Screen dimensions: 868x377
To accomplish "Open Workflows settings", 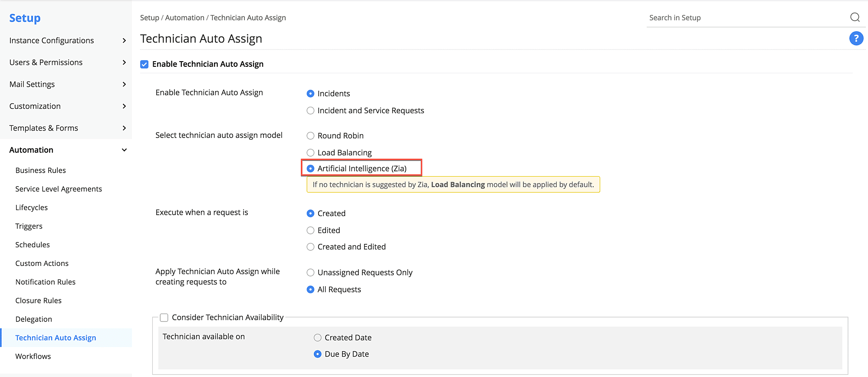I will tap(33, 357).
